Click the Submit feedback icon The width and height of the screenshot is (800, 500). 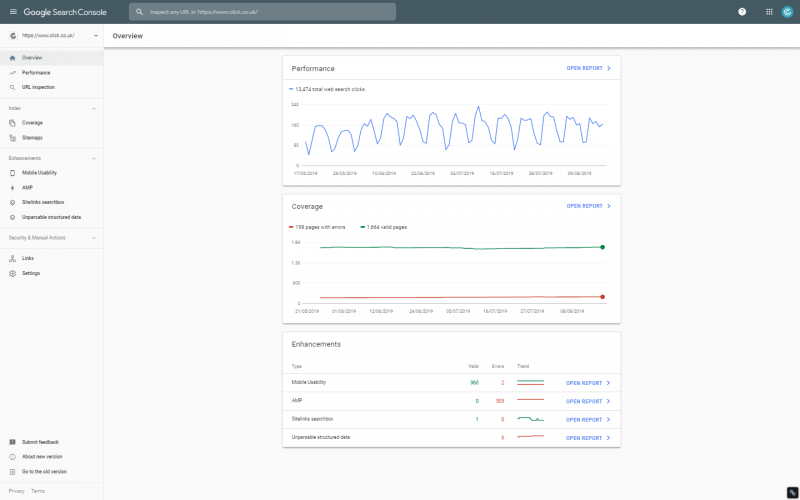coord(13,442)
